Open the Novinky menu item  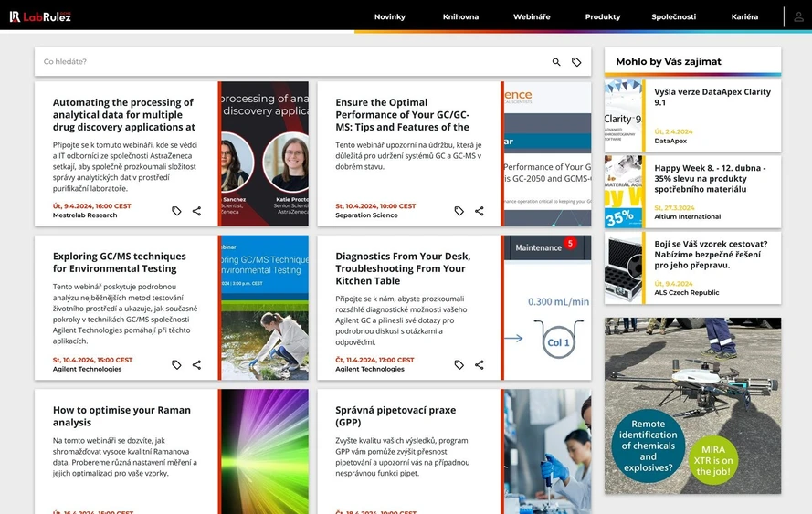point(390,16)
